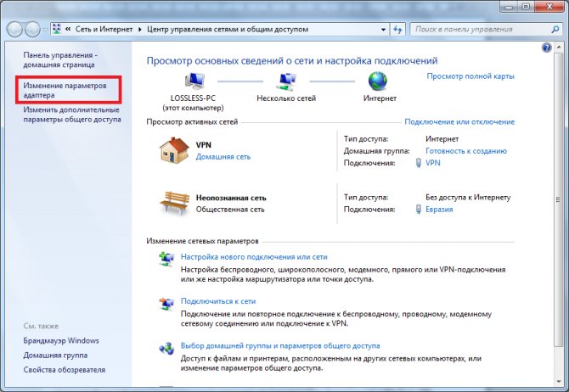Click the LOSSLESS-PC computer icon
Image resolution: width=569 pixels, height=392 pixels.
tap(194, 81)
